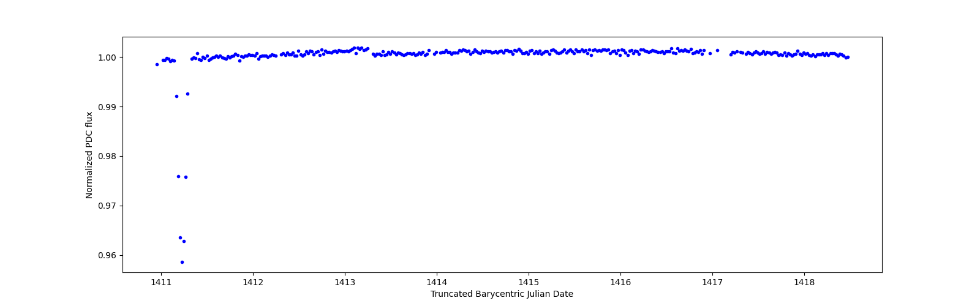
Task: Click the x-axis tick label 1417
Action: click(x=712, y=283)
